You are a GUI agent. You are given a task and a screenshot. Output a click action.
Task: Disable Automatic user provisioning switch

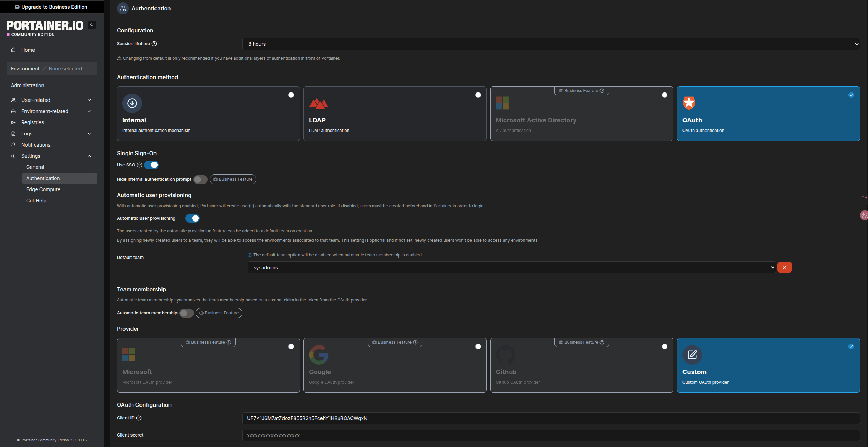(x=192, y=218)
